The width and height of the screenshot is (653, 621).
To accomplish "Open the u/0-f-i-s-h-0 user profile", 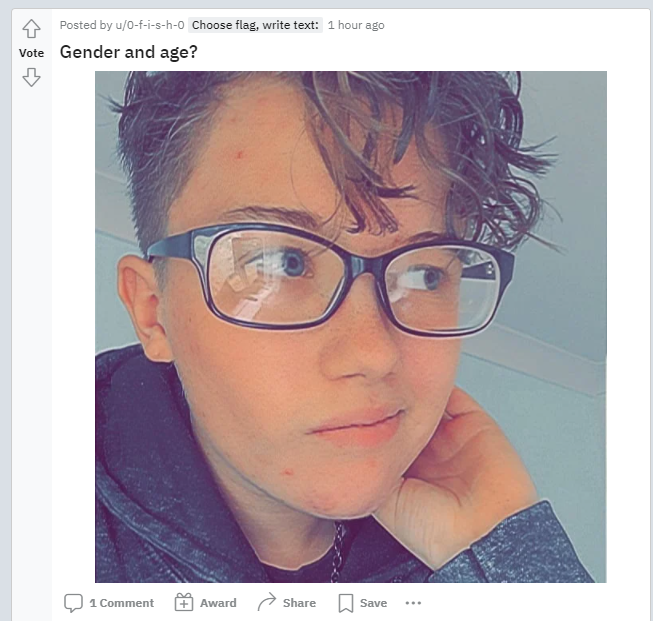I will (150, 25).
